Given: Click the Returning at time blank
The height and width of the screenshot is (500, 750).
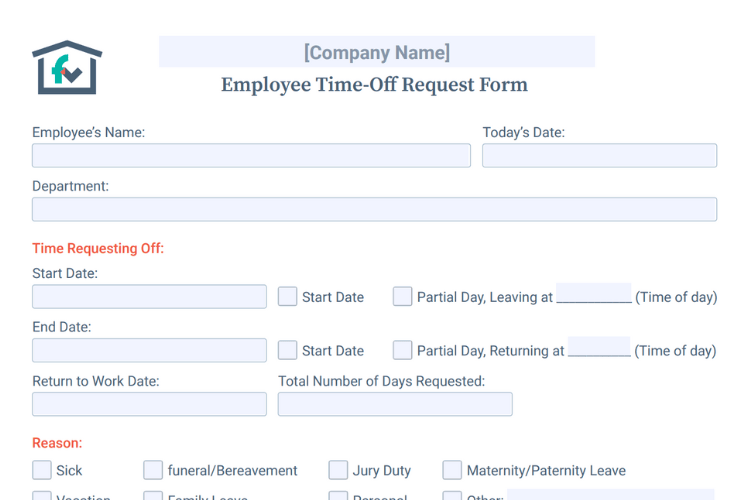Looking at the screenshot, I should [x=599, y=347].
